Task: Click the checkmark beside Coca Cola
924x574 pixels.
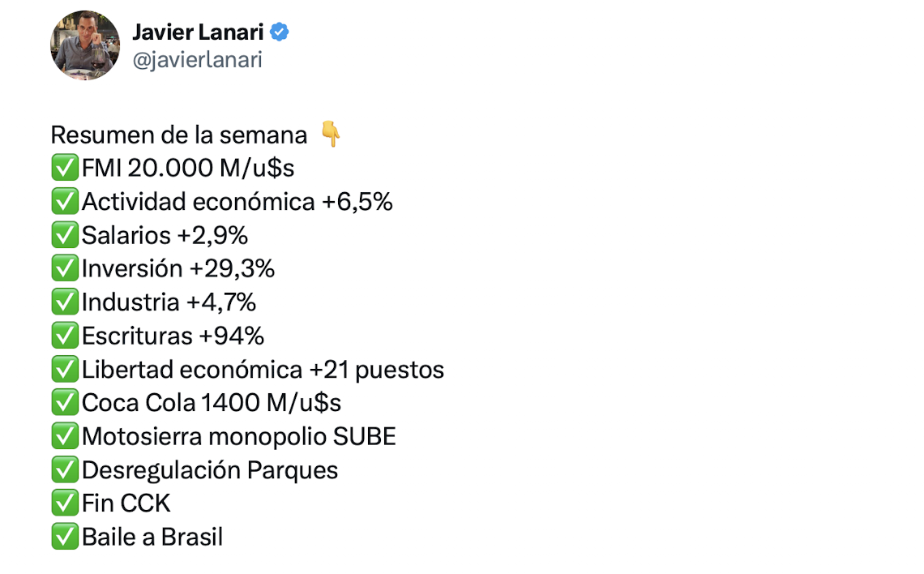Action: [x=64, y=403]
